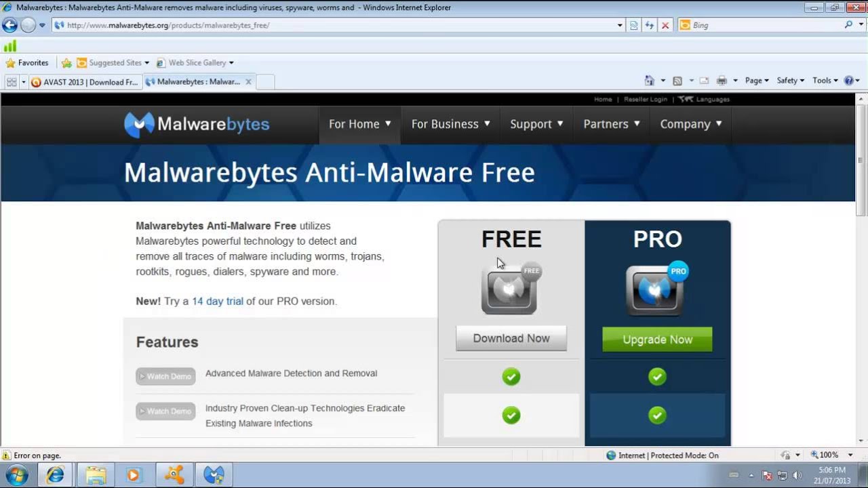This screenshot has height=488, width=868.
Task: Open the recent pages dropdown arrow
Action: pos(42,25)
